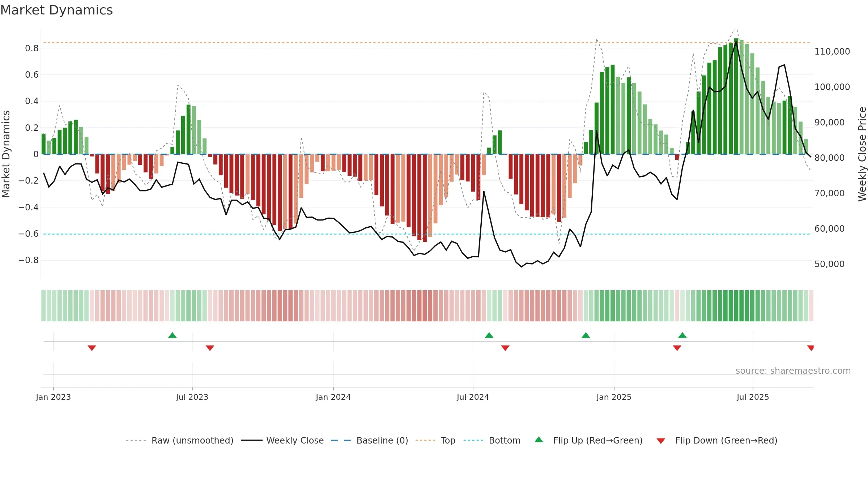The height and width of the screenshot is (488, 868).
Task: Click the deepest red bar near early May 2024
Action: click(x=425, y=198)
